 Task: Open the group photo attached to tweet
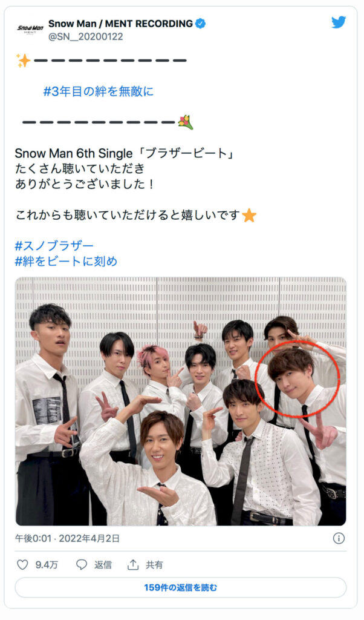(x=181, y=401)
